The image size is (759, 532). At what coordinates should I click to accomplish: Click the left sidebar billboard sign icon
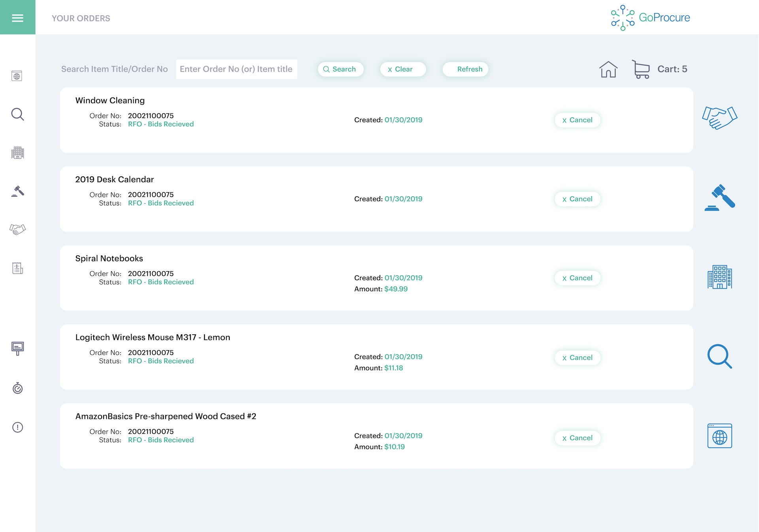[17, 348]
